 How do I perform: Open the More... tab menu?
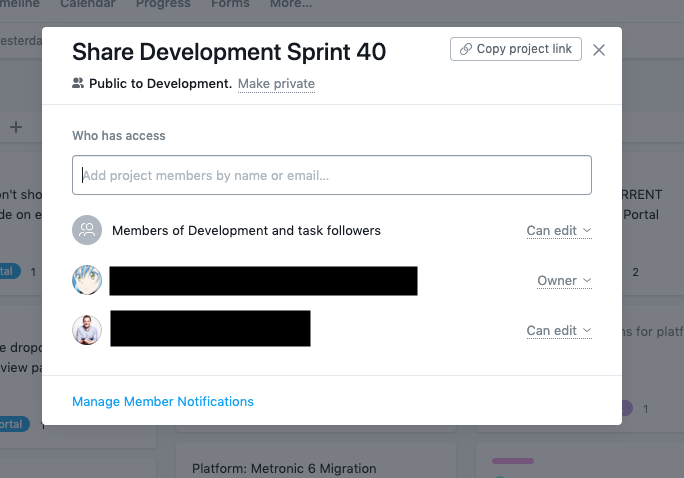[x=290, y=5]
